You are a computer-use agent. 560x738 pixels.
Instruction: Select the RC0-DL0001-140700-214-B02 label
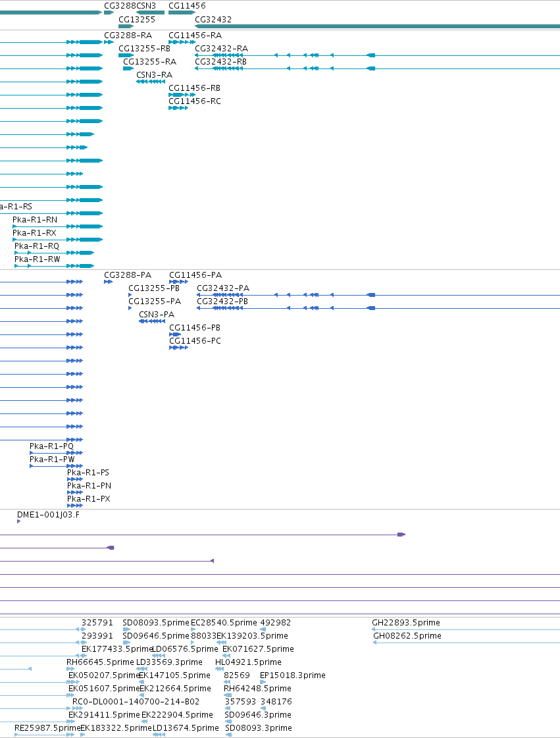tap(136, 702)
